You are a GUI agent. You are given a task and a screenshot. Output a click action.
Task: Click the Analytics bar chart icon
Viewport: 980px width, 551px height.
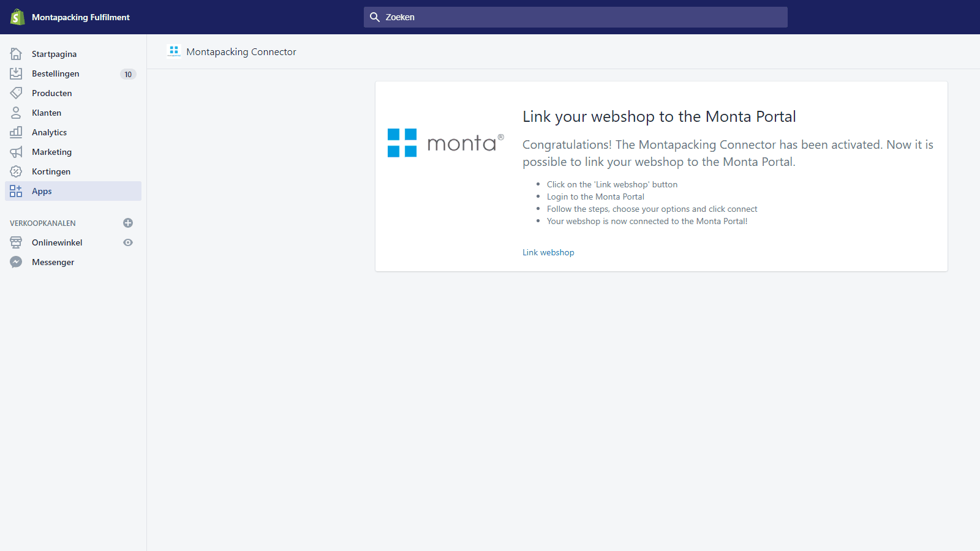click(16, 132)
